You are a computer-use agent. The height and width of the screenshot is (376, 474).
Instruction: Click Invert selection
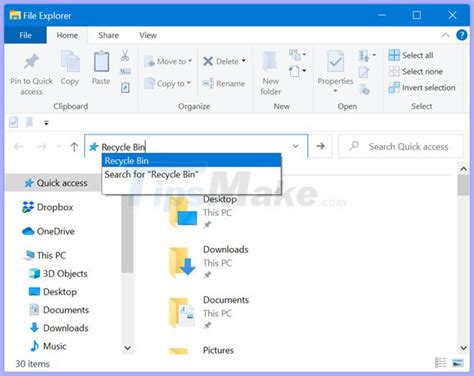[x=422, y=87]
